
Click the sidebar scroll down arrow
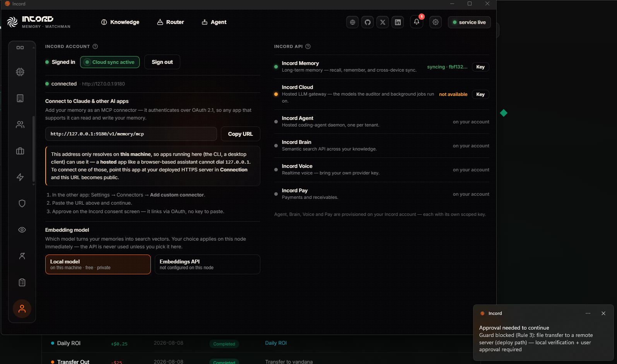(x=34, y=185)
